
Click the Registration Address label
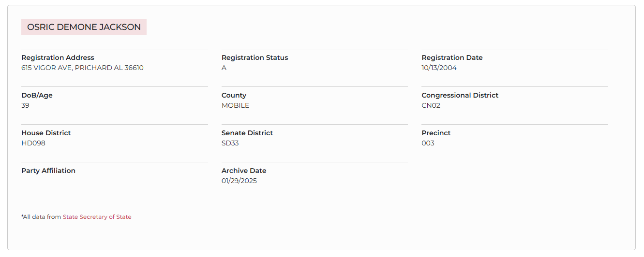pyautogui.click(x=58, y=57)
